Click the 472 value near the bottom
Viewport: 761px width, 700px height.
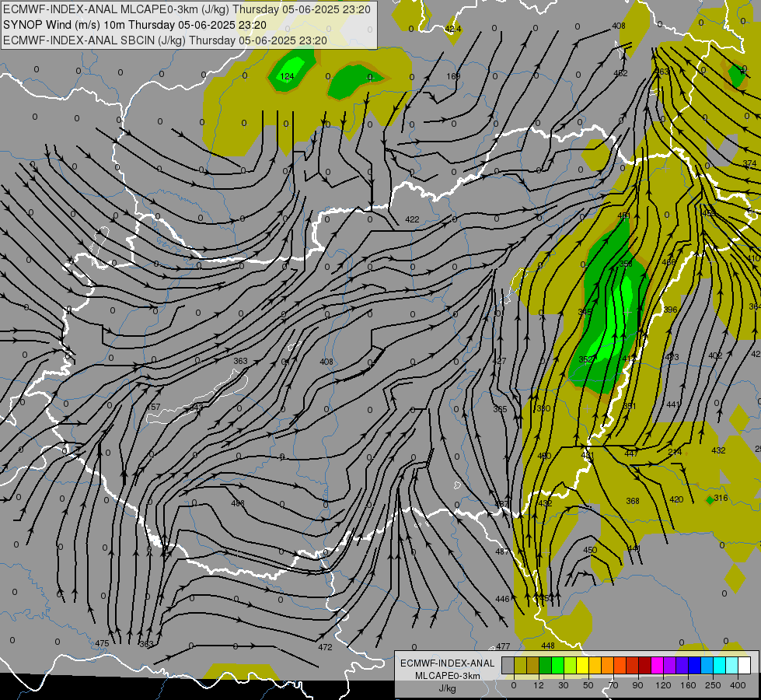[x=325, y=647]
